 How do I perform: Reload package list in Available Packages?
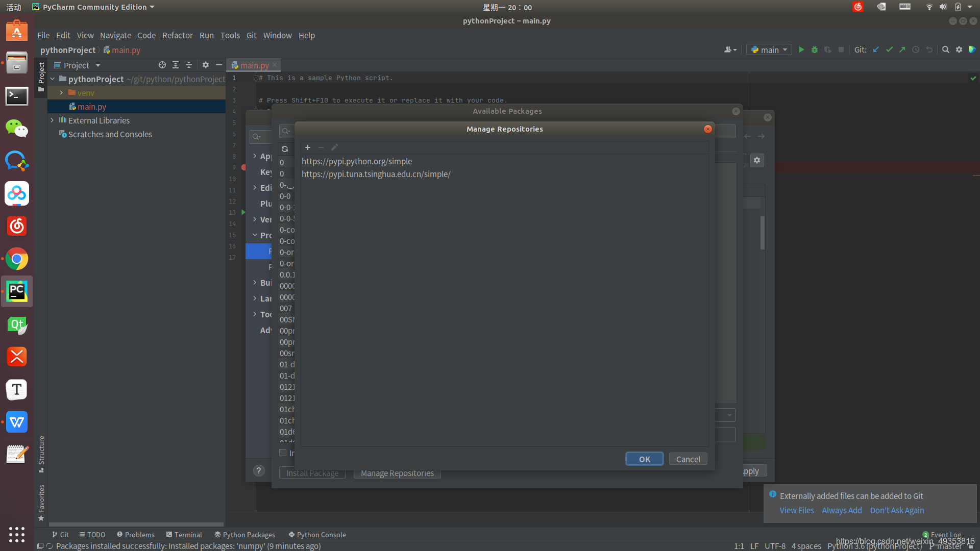tap(285, 149)
